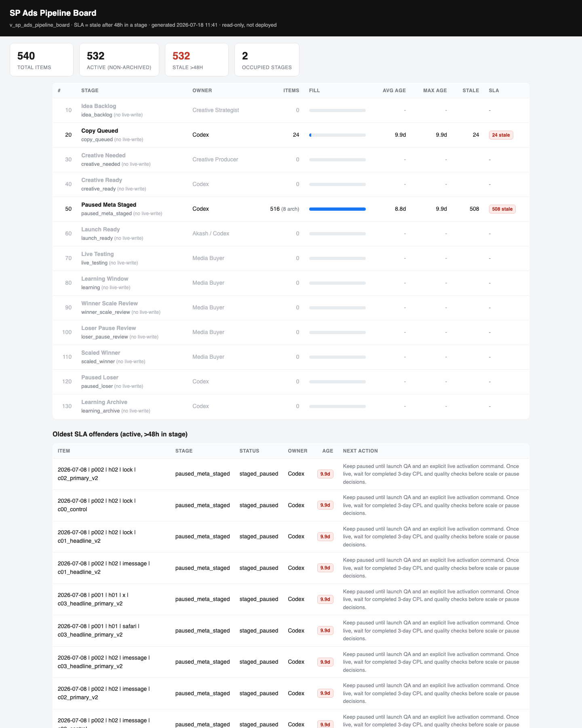Click the MAX AGE column header
Screen dimensions: 582x728
click(435, 91)
